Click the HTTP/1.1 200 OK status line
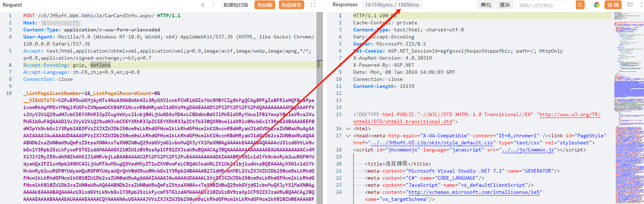Viewport: 644px width, 204px height. [x=375, y=16]
